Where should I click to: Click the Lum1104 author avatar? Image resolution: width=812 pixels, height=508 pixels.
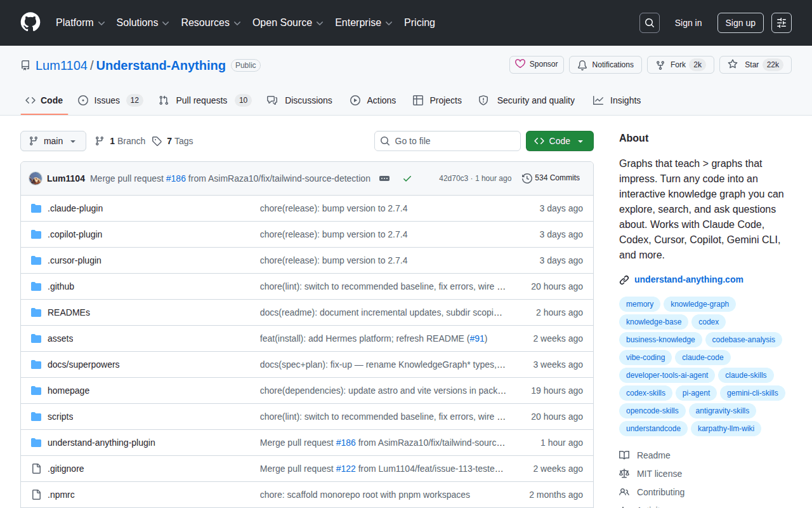click(36, 178)
